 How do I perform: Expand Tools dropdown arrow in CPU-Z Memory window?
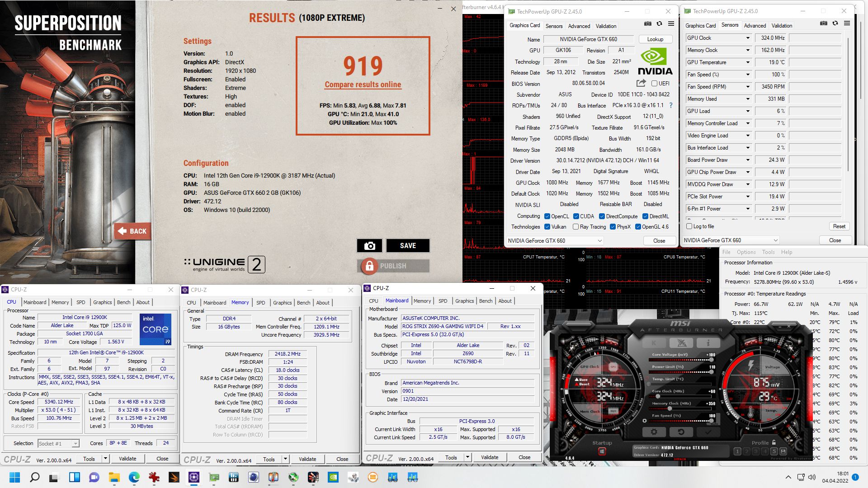click(285, 459)
